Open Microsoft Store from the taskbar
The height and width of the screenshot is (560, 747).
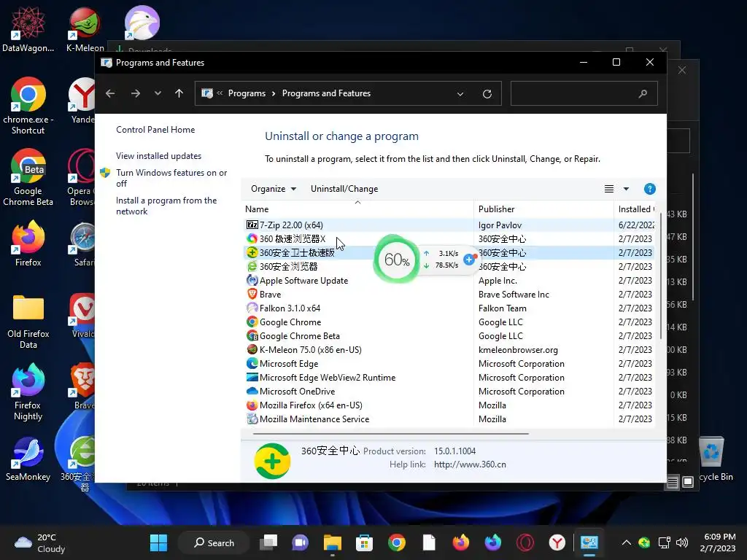point(365,542)
